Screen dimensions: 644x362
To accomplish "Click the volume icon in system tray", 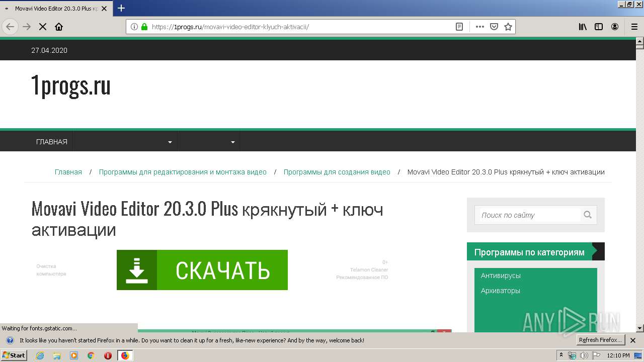I will point(584,355).
